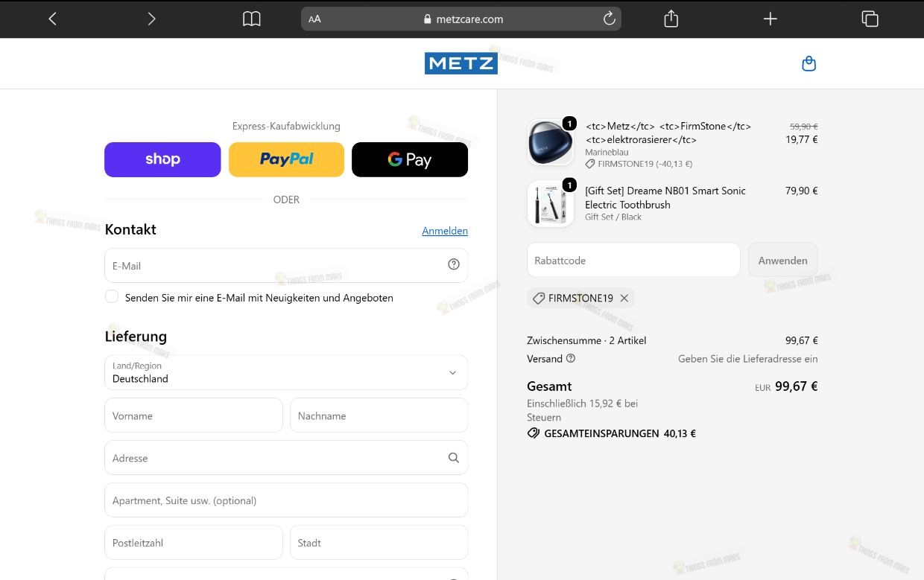
Task: Expand the Land/Region Deutschland dropdown
Action: [286, 372]
